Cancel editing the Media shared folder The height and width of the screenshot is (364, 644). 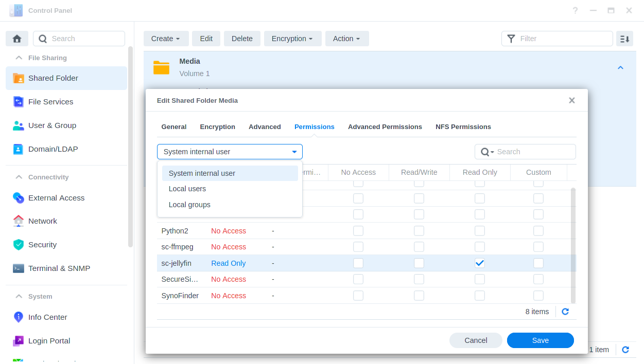(x=475, y=340)
